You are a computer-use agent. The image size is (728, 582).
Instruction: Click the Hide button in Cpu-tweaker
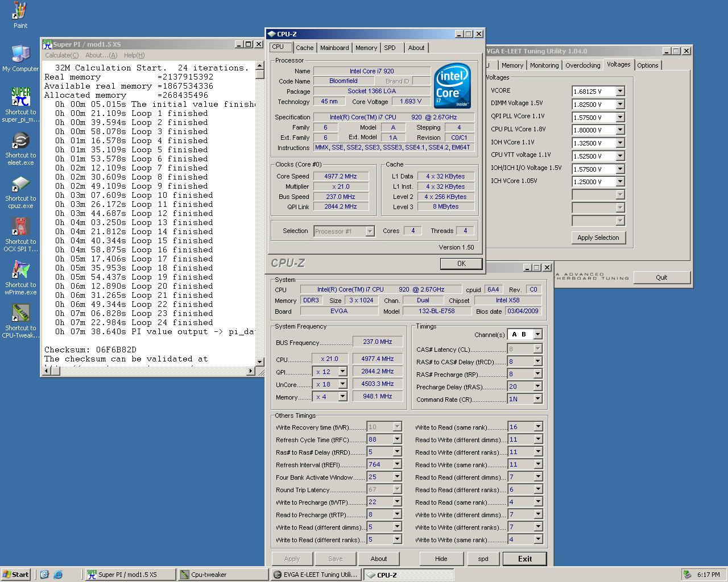coord(441,559)
